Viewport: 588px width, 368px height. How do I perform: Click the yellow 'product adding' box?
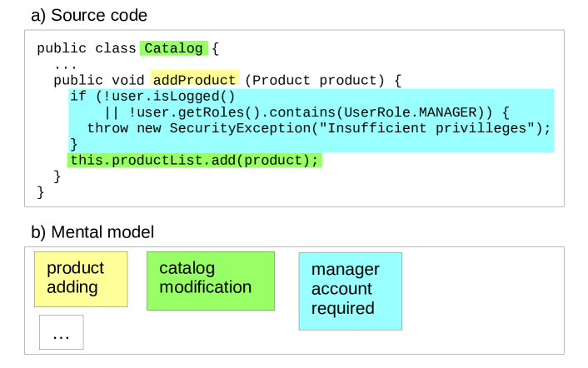pos(81,278)
